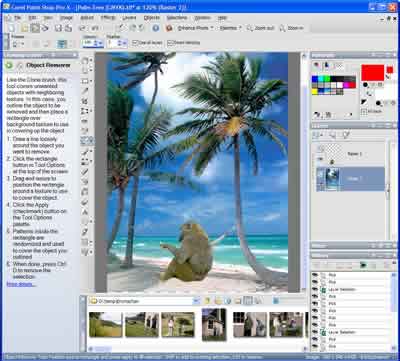Open the File menu
The image size is (400, 361).
click(x=17, y=18)
